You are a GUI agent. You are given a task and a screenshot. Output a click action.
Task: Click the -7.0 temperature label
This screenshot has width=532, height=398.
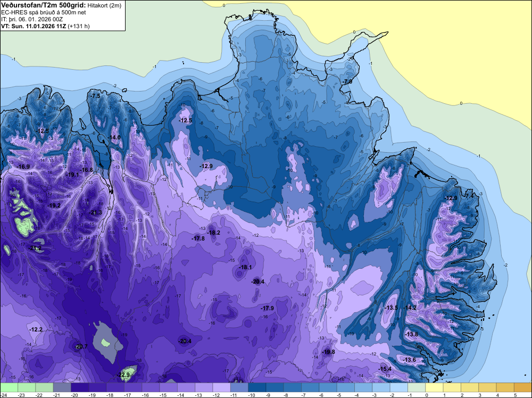point(347,82)
